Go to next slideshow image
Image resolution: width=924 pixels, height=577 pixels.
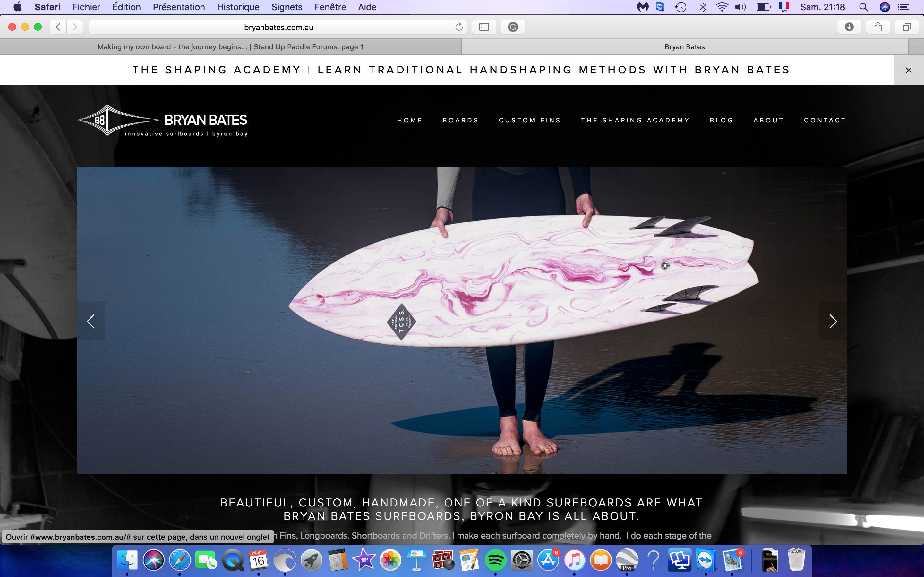click(x=833, y=321)
